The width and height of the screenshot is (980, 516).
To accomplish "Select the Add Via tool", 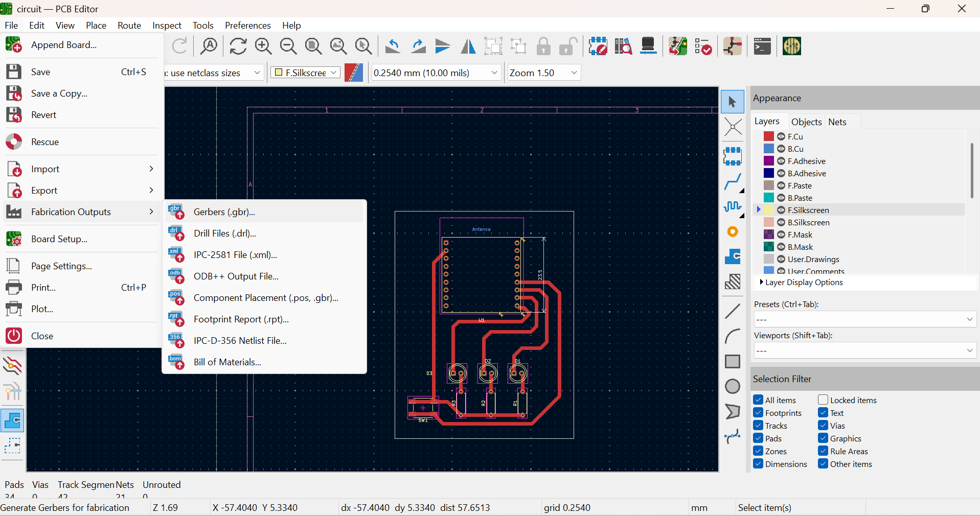I will click(x=733, y=232).
